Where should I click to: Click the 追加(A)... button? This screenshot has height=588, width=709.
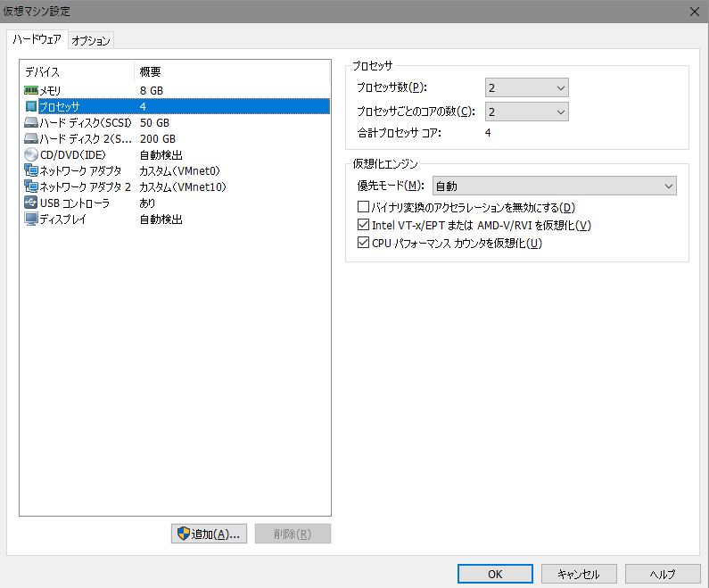tap(209, 534)
